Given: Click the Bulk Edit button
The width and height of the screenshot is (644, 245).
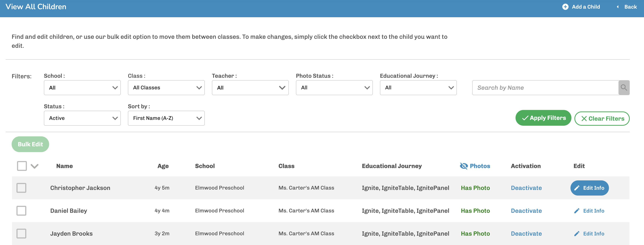Looking at the screenshot, I should tap(30, 144).
